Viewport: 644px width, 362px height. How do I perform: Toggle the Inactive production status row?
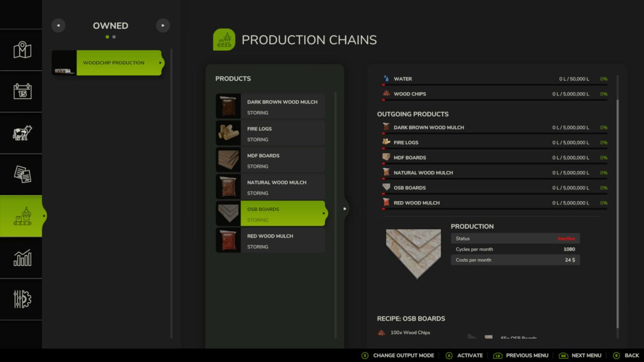click(515, 238)
